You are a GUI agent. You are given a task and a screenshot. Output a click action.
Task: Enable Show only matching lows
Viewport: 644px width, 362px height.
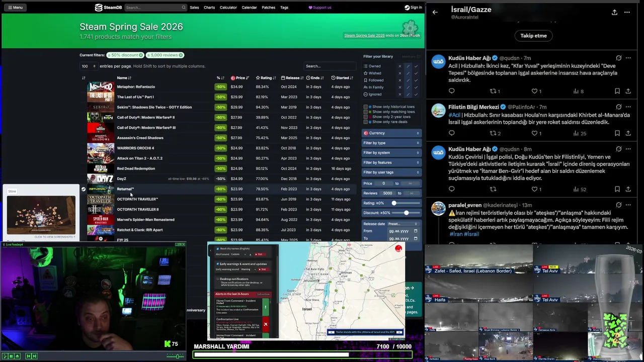[366, 112]
